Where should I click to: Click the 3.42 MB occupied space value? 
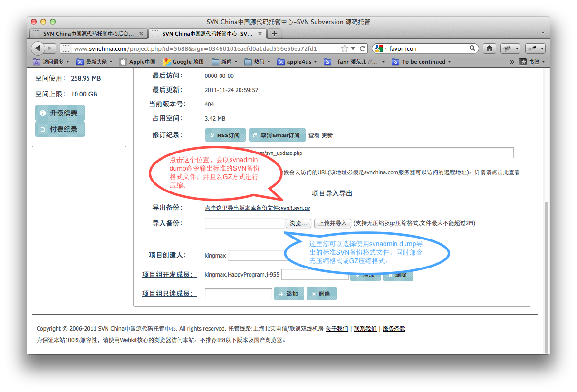215,119
